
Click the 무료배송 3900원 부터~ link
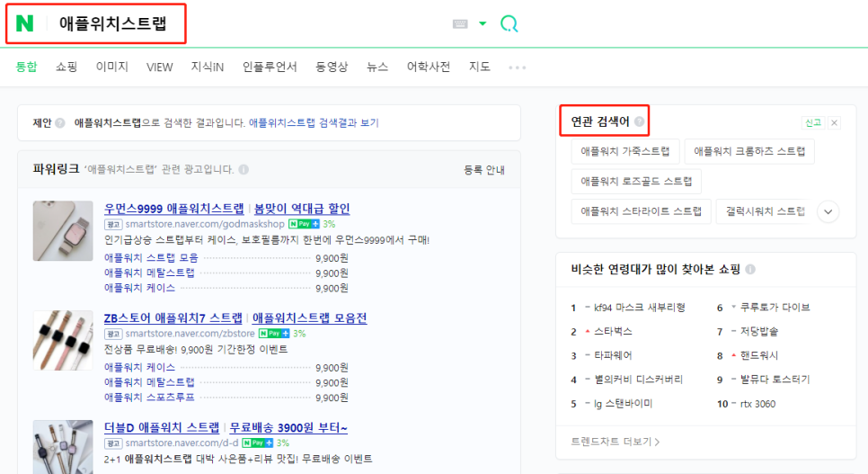pyautogui.click(x=288, y=428)
